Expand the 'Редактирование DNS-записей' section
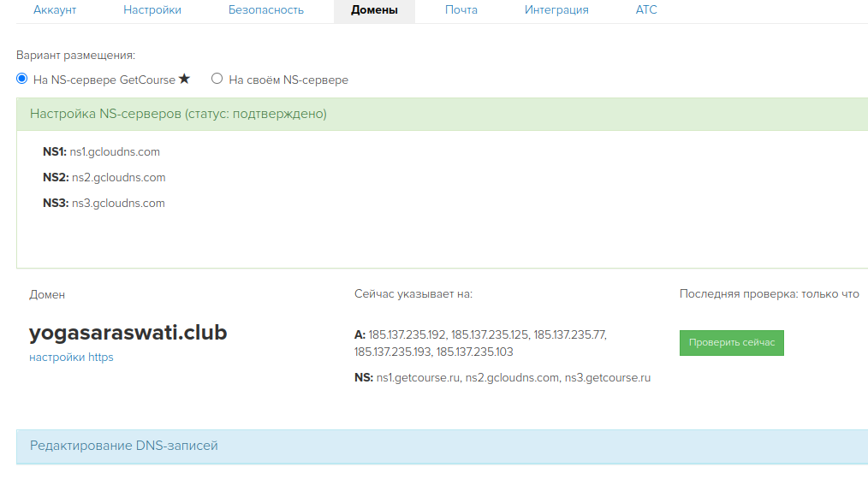Image resolution: width=868 pixels, height=479 pixels. coord(124,446)
